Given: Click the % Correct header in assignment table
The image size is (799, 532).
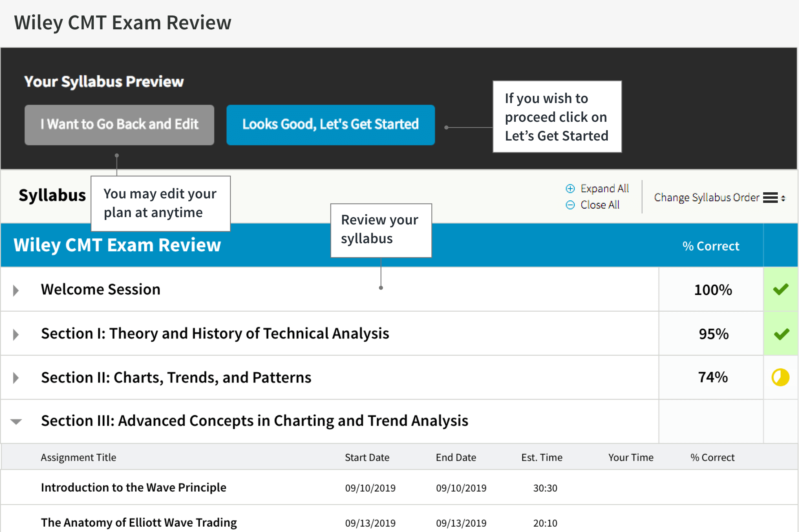Looking at the screenshot, I should pos(712,457).
